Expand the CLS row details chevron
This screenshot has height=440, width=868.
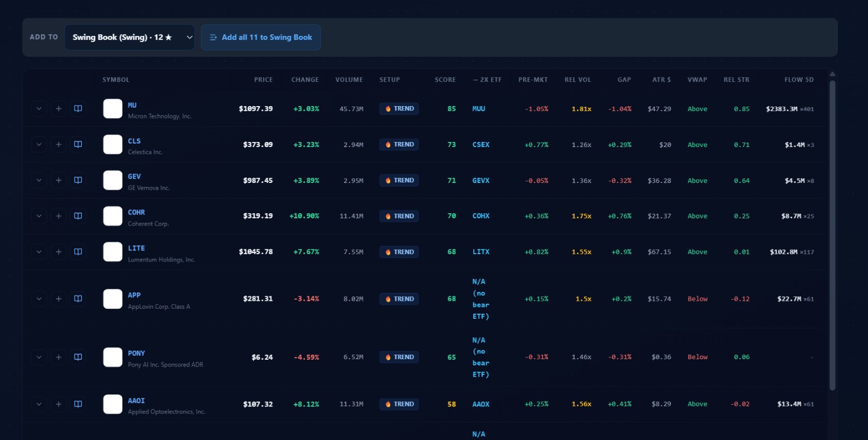point(39,144)
